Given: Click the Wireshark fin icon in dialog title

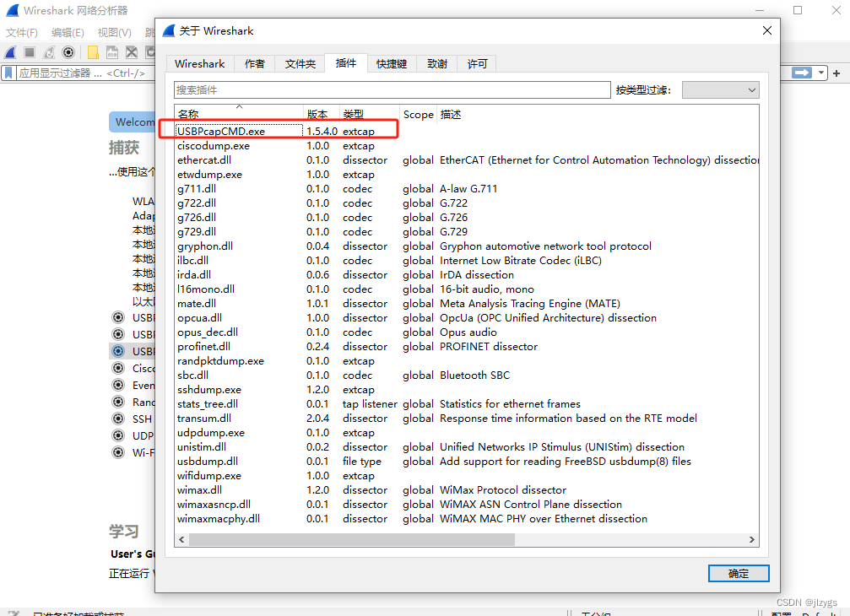Looking at the screenshot, I should pyautogui.click(x=169, y=31).
